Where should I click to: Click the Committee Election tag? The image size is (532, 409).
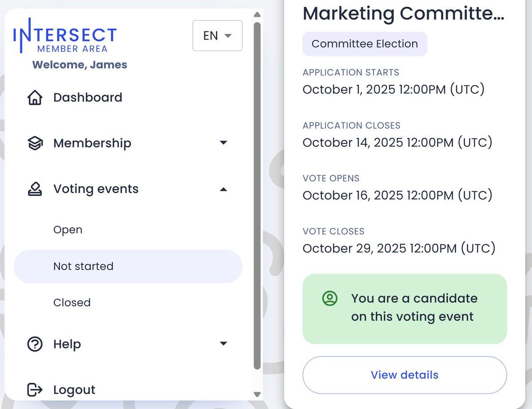pyautogui.click(x=364, y=44)
